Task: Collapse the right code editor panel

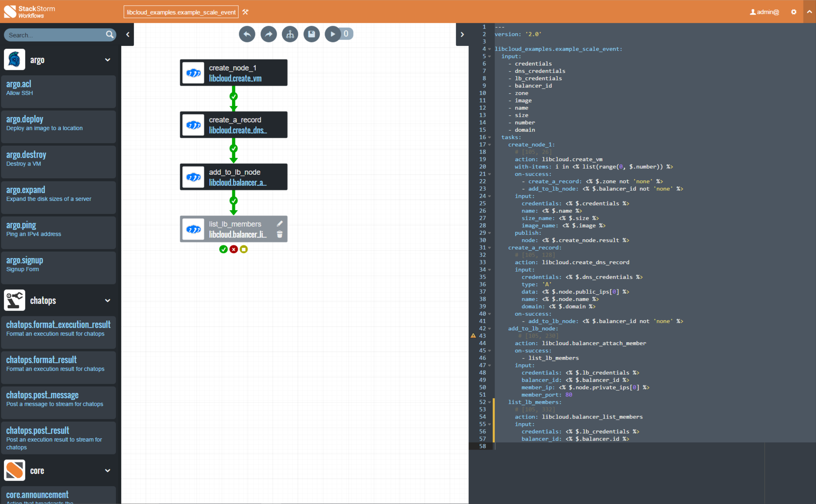Action: point(462,34)
